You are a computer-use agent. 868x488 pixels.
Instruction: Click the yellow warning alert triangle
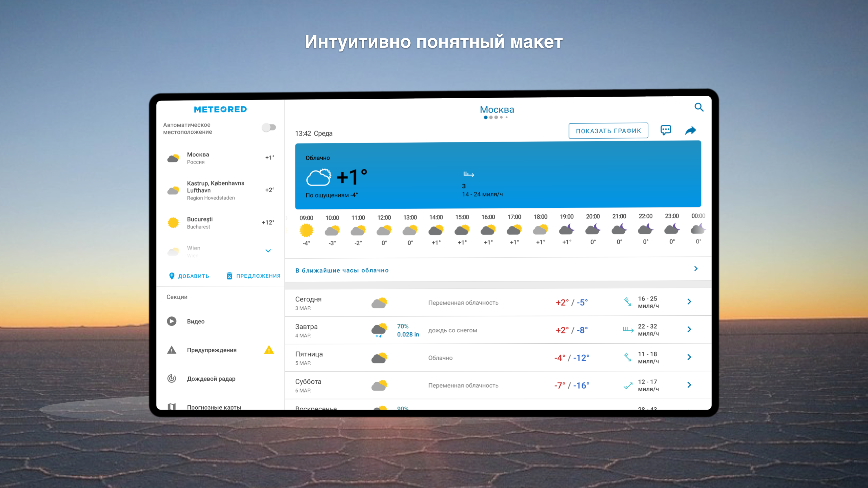[x=269, y=350]
